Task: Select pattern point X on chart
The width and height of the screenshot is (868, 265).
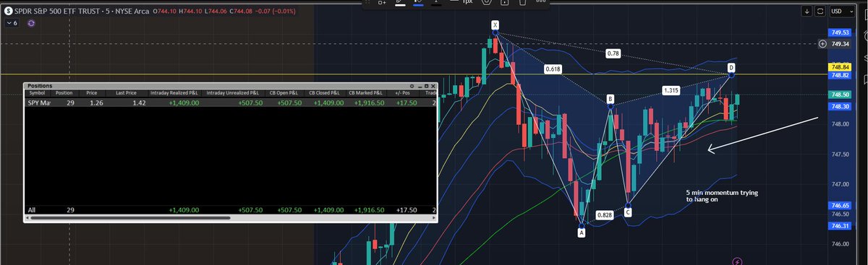Action: click(495, 25)
